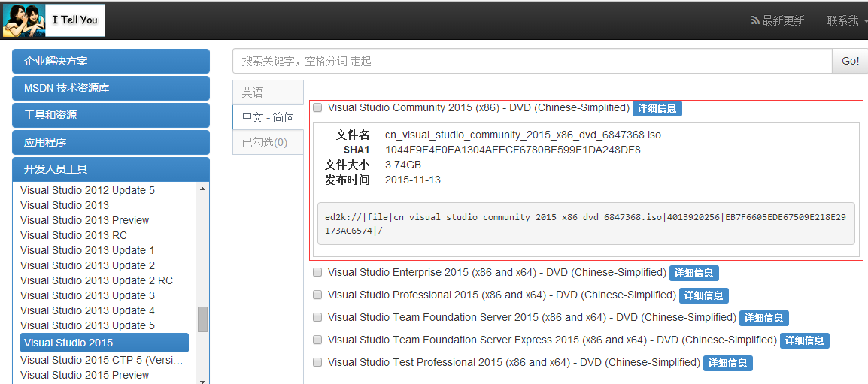868x384 pixels.
Task: Collapse the 开发人员工具 category
Action: tap(111, 169)
